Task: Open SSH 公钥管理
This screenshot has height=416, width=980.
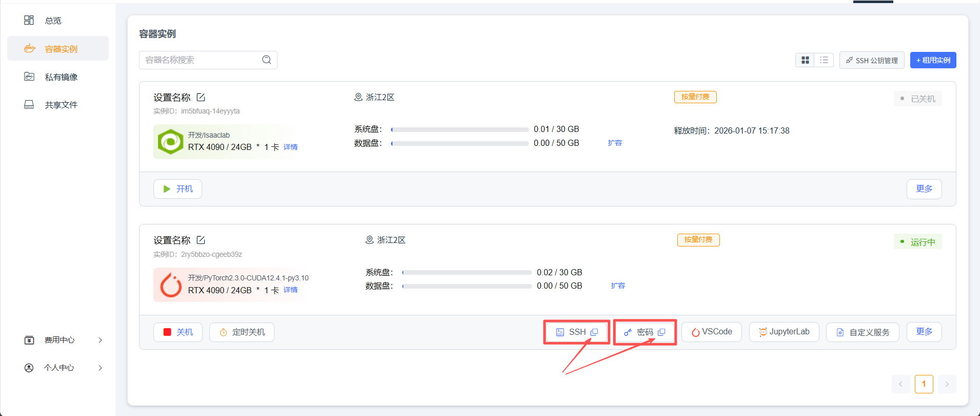Action: coord(872,60)
